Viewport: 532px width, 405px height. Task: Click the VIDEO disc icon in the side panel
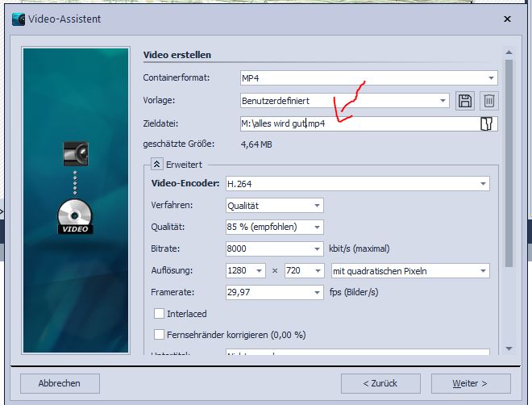coord(75,218)
